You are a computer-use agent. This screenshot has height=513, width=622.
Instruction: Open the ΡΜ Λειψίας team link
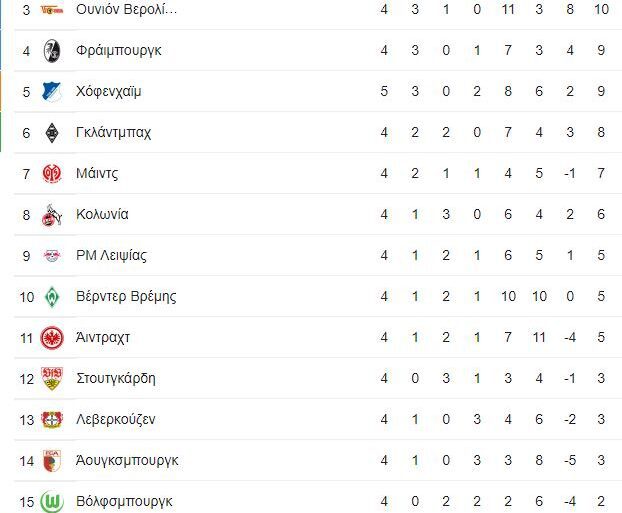pyautogui.click(x=111, y=256)
